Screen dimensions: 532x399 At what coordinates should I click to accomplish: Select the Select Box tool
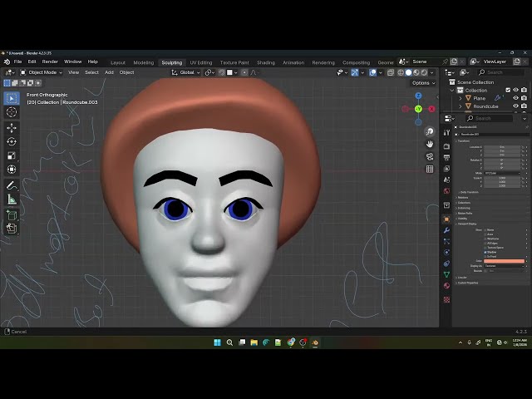(x=12, y=98)
